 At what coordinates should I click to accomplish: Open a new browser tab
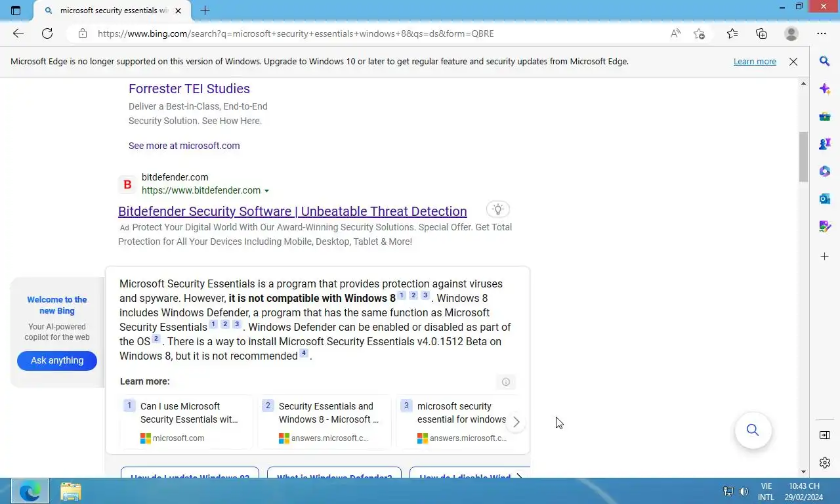click(x=205, y=10)
